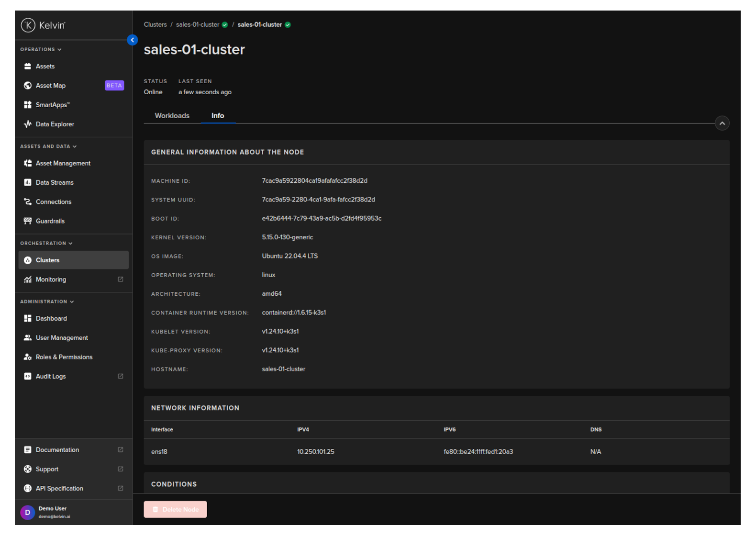Collapse the Administration section

(46, 301)
